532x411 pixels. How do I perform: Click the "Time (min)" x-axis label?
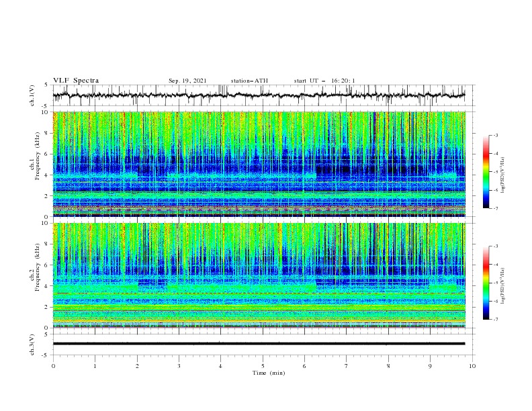coord(269,373)
